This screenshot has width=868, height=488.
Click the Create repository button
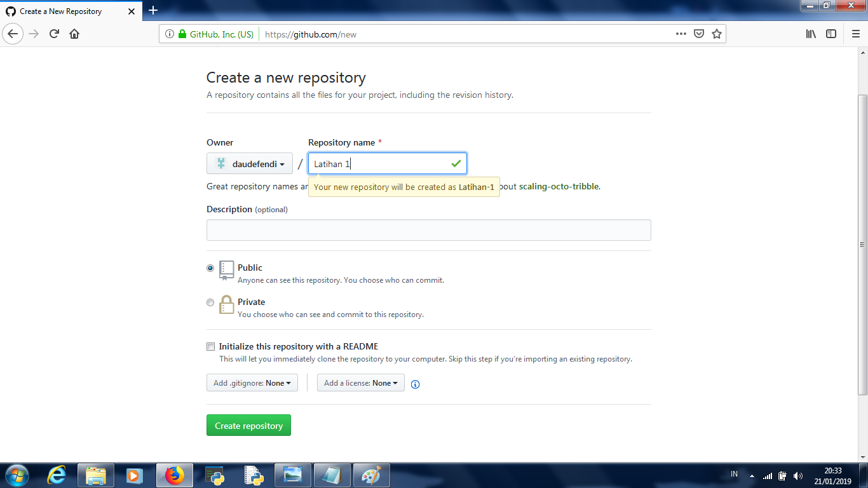248,425
